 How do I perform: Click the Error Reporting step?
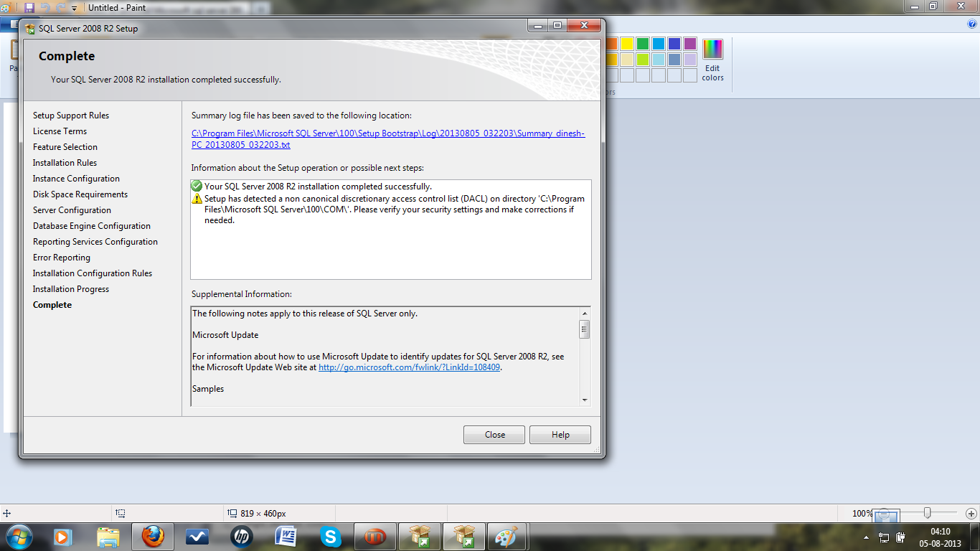point(62,258)
